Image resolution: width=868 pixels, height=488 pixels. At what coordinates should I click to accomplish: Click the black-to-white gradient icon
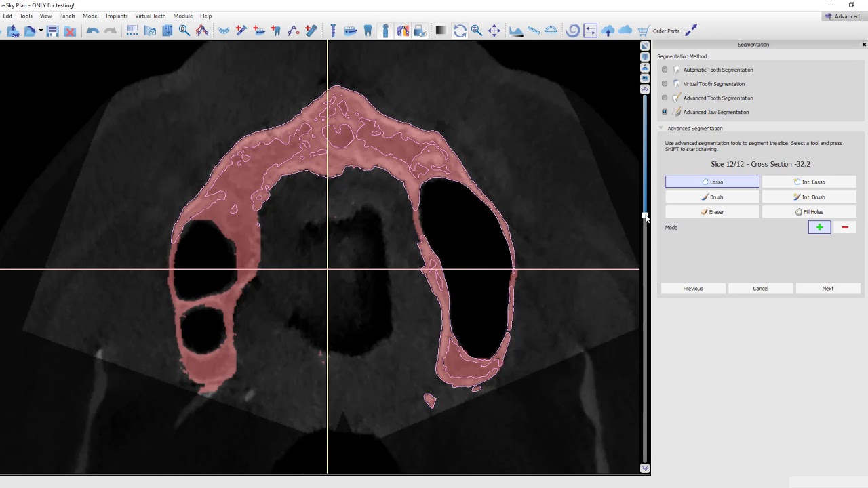[x=441, y=30]
